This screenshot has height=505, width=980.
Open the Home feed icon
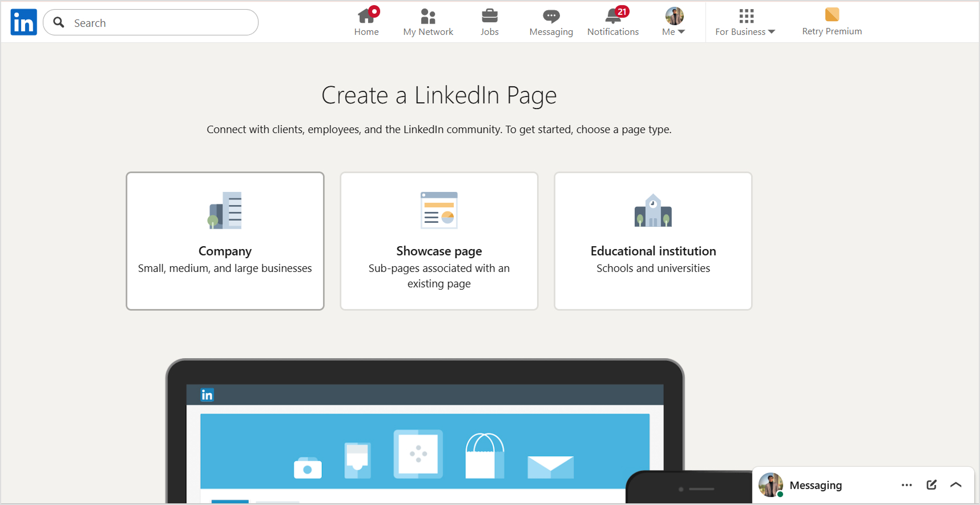click(366, 15)
